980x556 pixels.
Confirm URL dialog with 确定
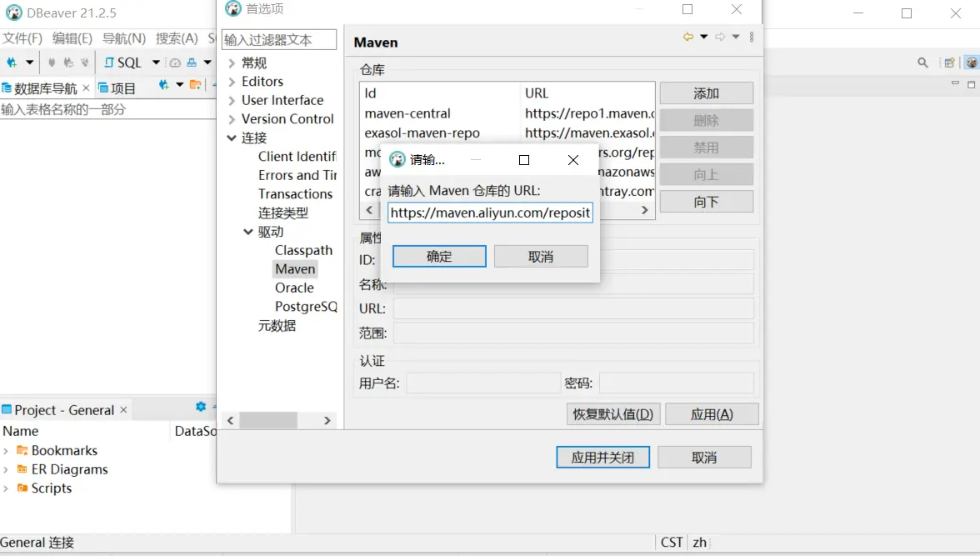tap(439, 257)
